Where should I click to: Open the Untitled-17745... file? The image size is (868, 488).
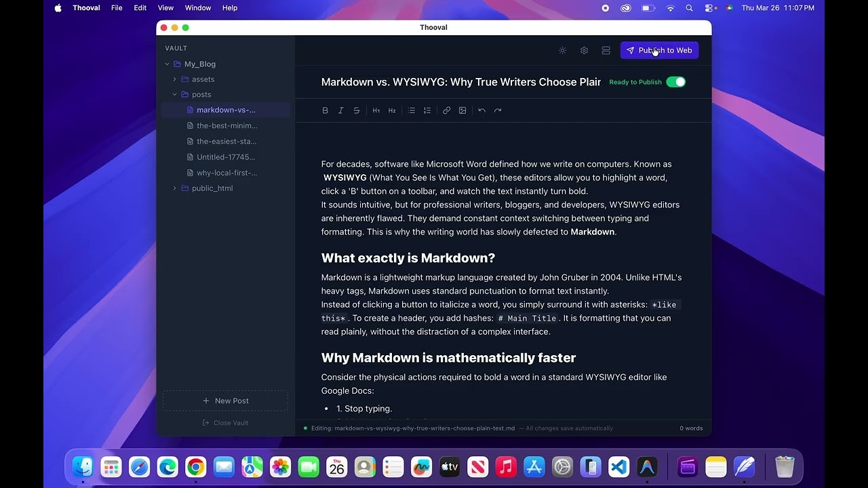pyautogui.click(x=226, y=157)
